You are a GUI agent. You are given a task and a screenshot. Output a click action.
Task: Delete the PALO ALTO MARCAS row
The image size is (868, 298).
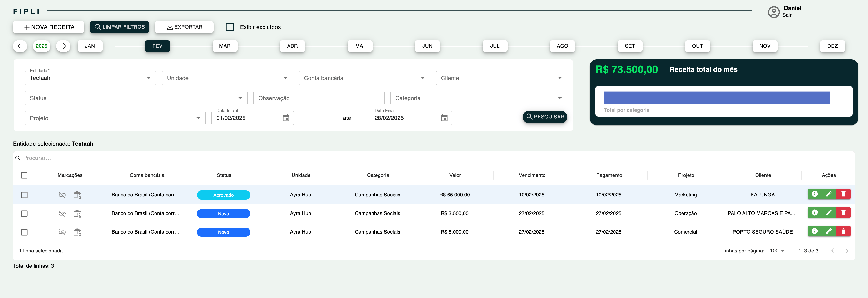coord(843,213)
